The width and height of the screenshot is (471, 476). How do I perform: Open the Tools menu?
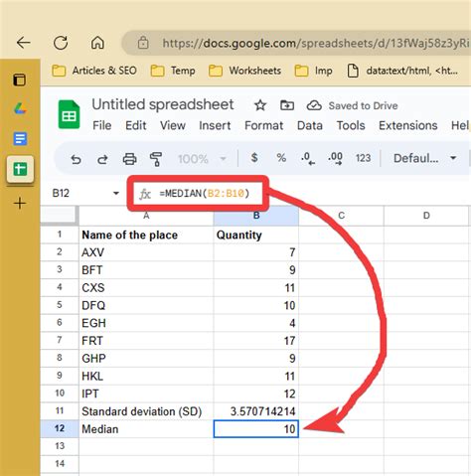(351, 126)
